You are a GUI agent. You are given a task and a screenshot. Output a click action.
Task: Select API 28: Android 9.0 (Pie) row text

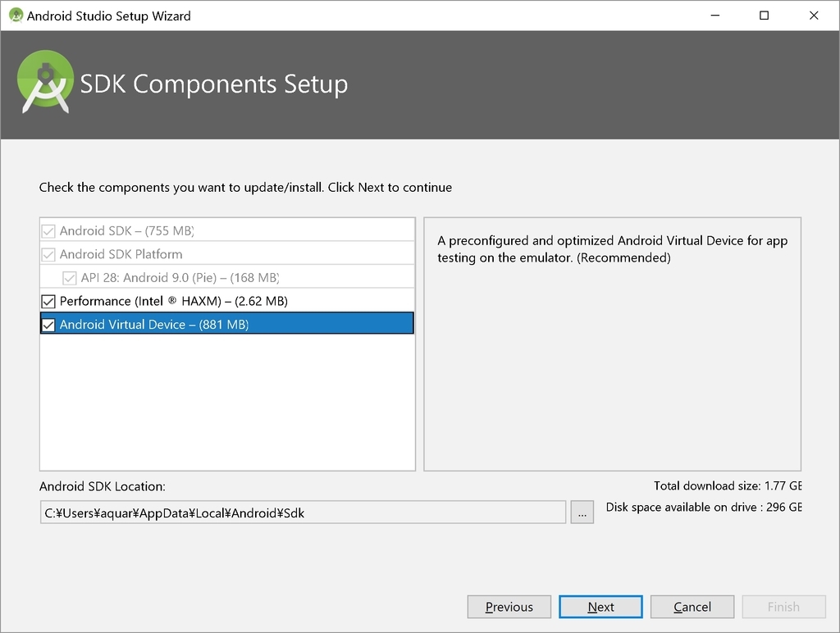click(180, 278)
